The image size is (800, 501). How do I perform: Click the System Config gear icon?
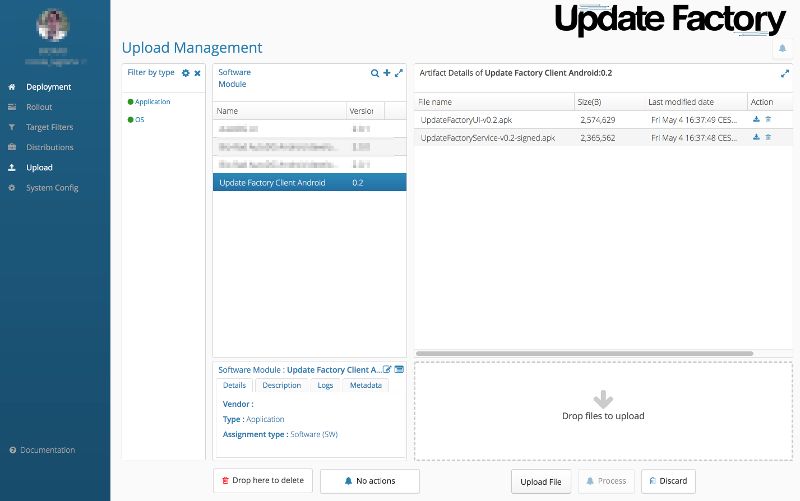click(12, 188)
